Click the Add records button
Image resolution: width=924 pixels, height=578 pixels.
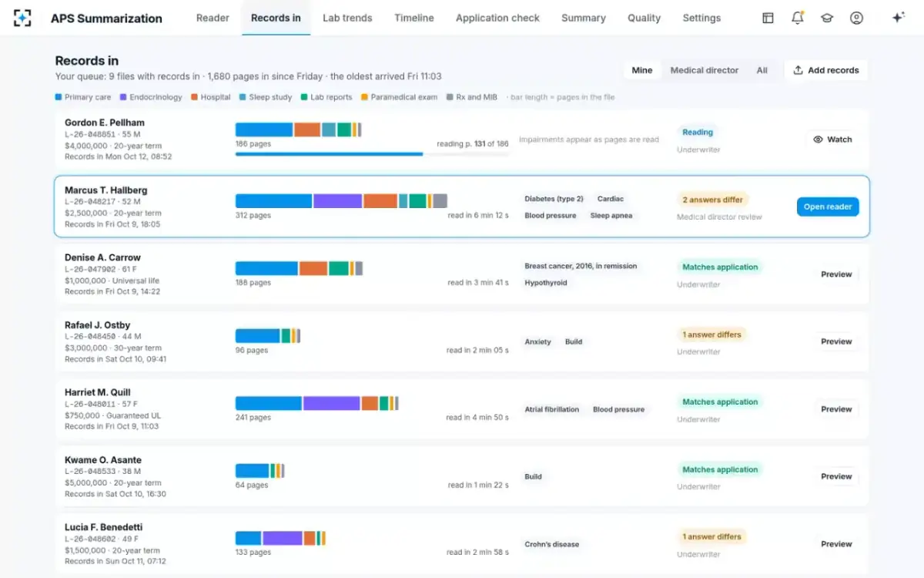pyautogui.click(x=826, y=70)
